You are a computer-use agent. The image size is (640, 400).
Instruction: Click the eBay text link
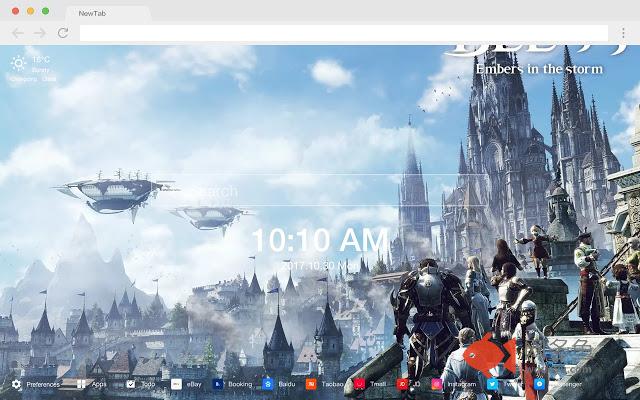[194, 384]
